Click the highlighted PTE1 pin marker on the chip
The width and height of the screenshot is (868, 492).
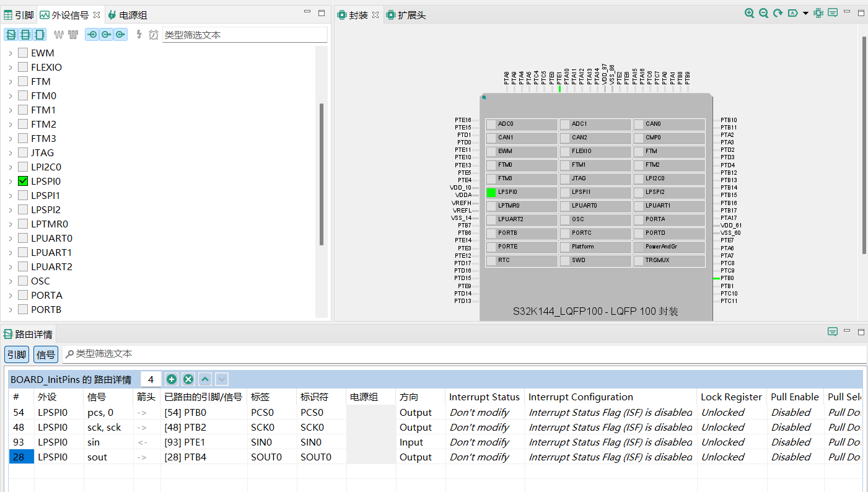click(559, 89)
